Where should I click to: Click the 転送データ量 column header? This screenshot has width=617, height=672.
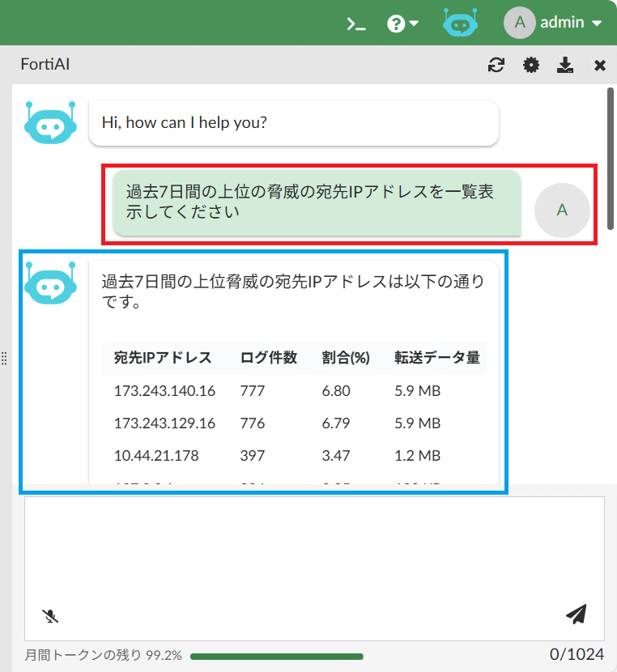click(437, 358)
